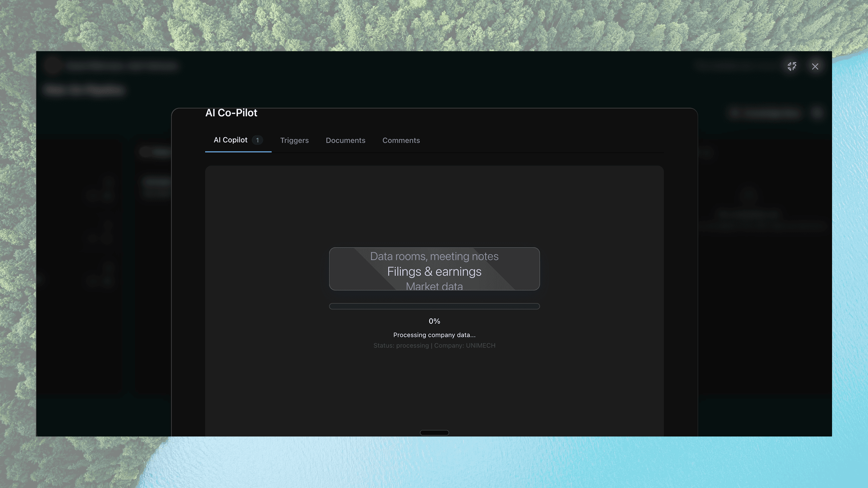Image resolution: width=868 pixels, height=488 pixels.
Task: Close the overlay with the X icon
Action: [815, 66]
